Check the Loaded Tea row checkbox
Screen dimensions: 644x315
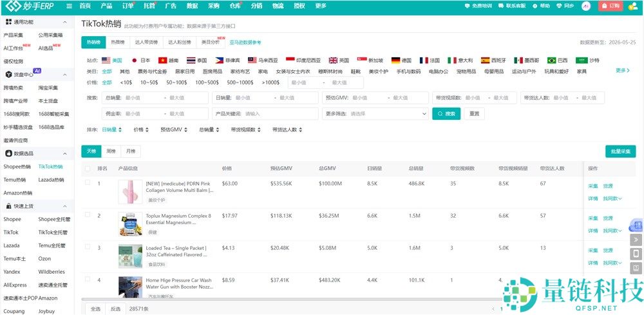click(88, 247)
